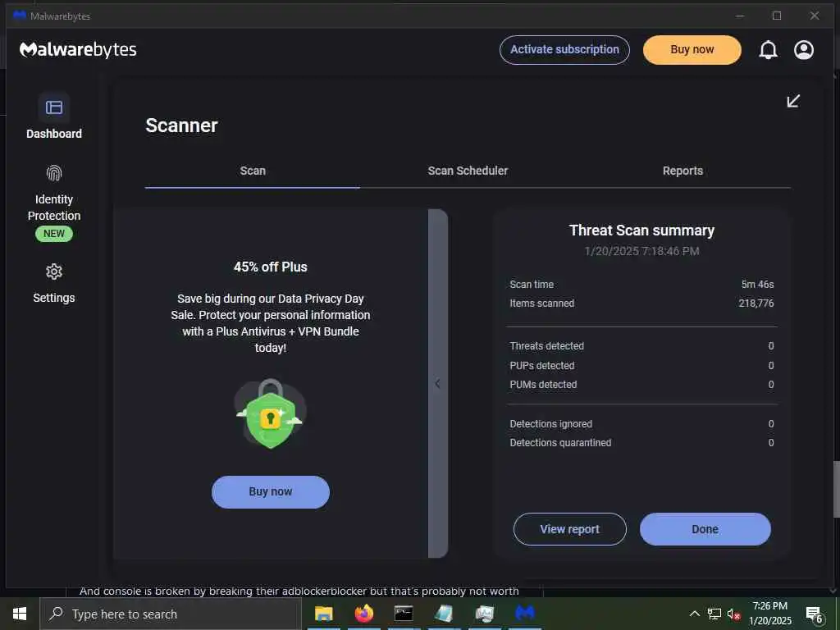Open the Dashboard sidebar icon
The image size is (840, 630).
[53, 107]
